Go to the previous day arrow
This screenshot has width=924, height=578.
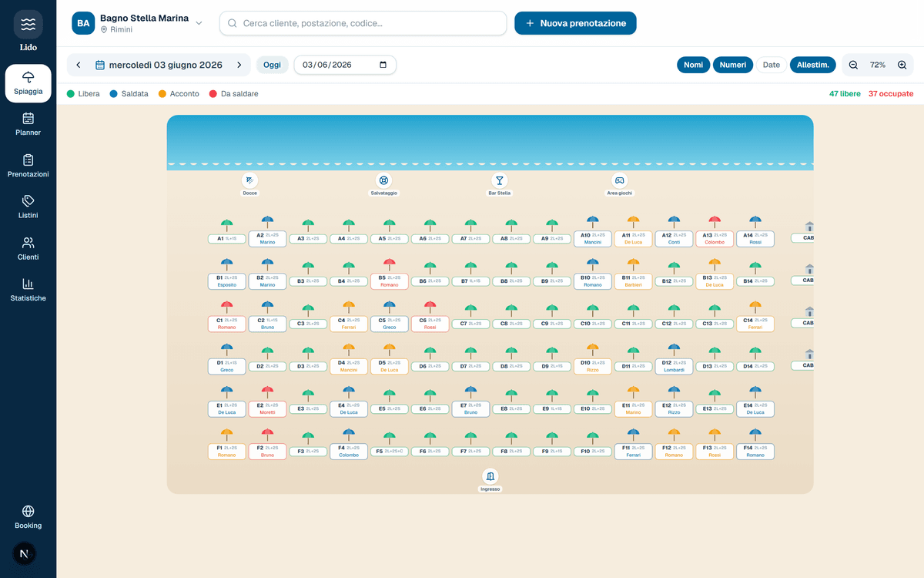[78, 65]
